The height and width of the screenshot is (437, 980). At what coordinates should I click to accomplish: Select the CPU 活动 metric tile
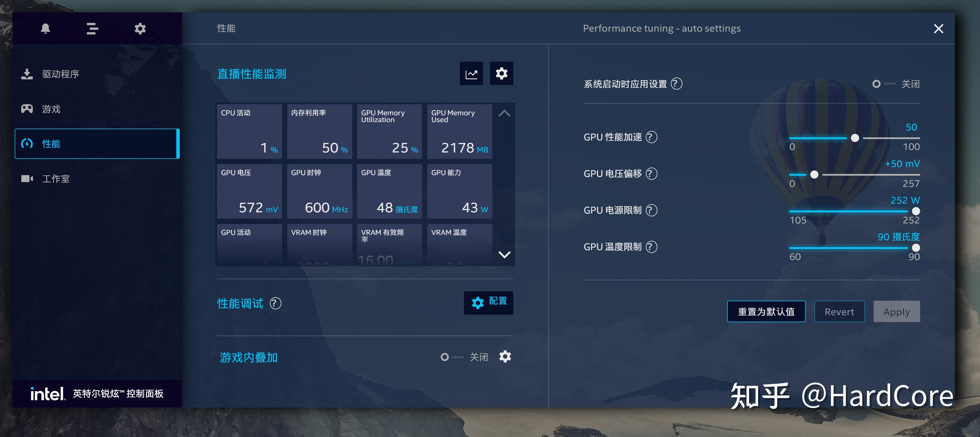coord(249,131)
